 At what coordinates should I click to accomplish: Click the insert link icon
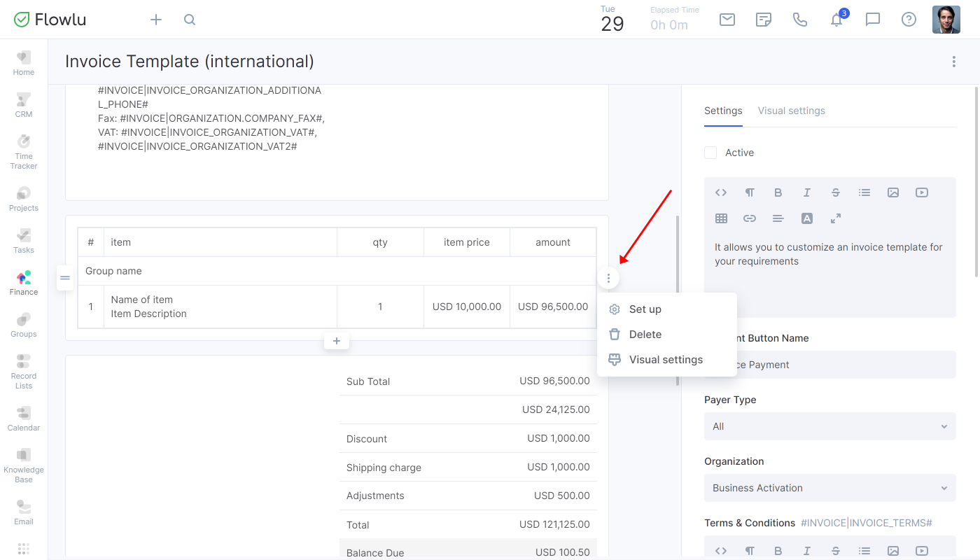click(750, 218)
